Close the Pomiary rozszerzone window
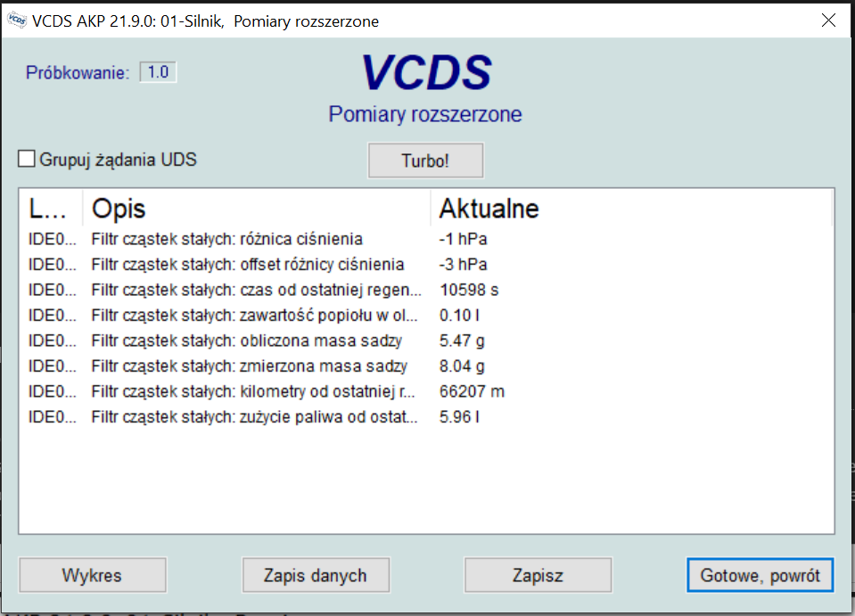 828,21
